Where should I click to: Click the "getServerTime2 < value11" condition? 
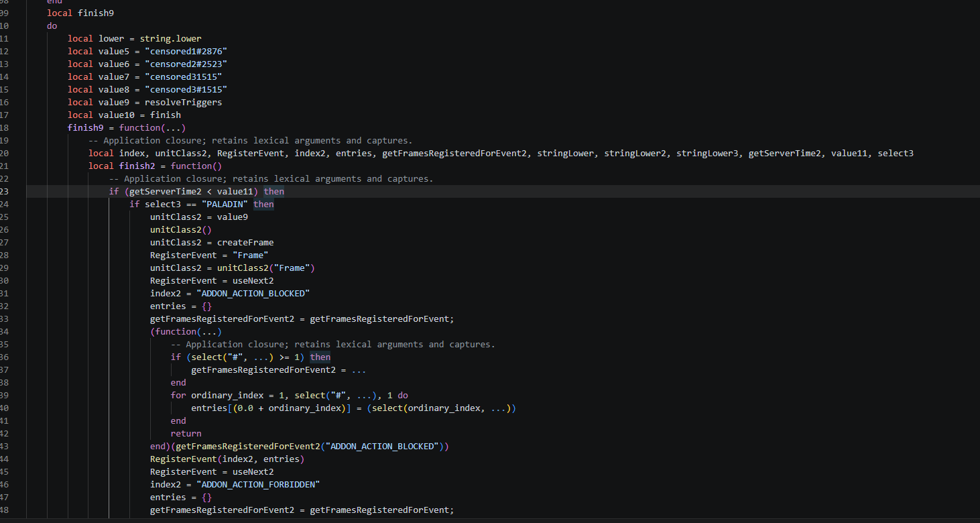[x=191, y=191]
